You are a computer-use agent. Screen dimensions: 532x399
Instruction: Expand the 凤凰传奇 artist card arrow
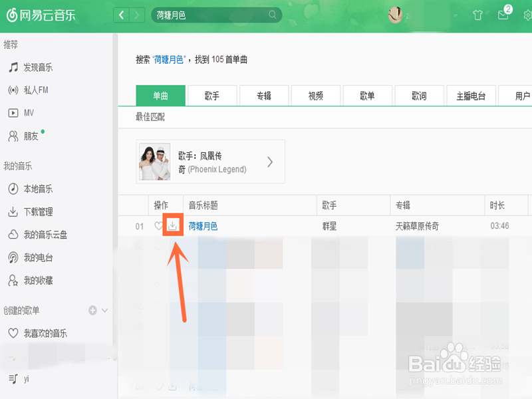click(269, 161)
